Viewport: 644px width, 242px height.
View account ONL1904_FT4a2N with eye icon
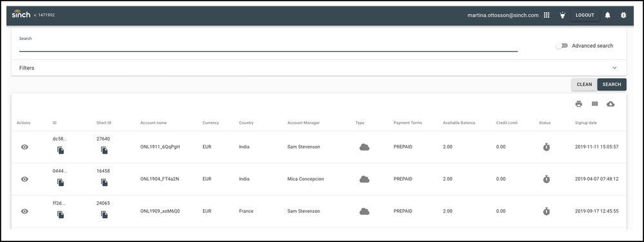(x=24, y=179)
